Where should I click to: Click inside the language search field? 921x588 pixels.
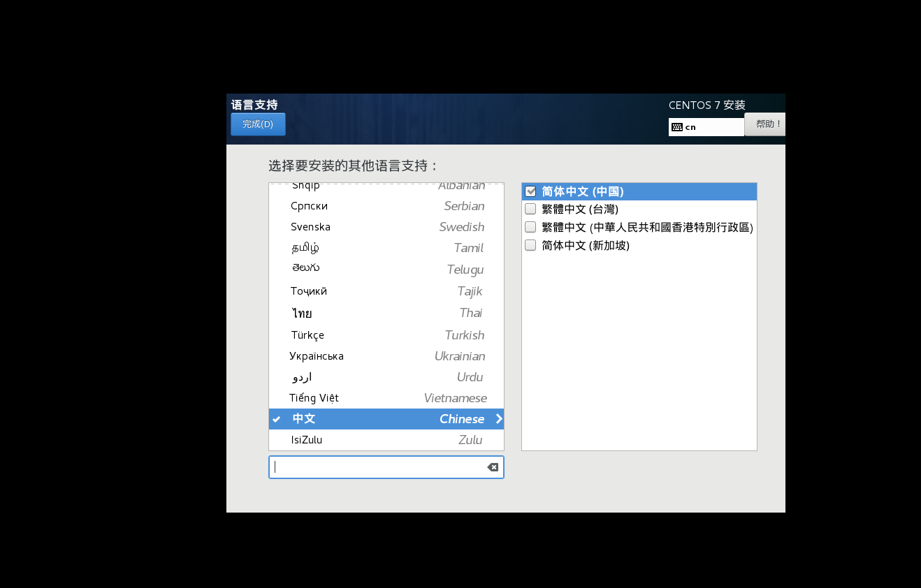pyautogui.click(x=377, y=467)
